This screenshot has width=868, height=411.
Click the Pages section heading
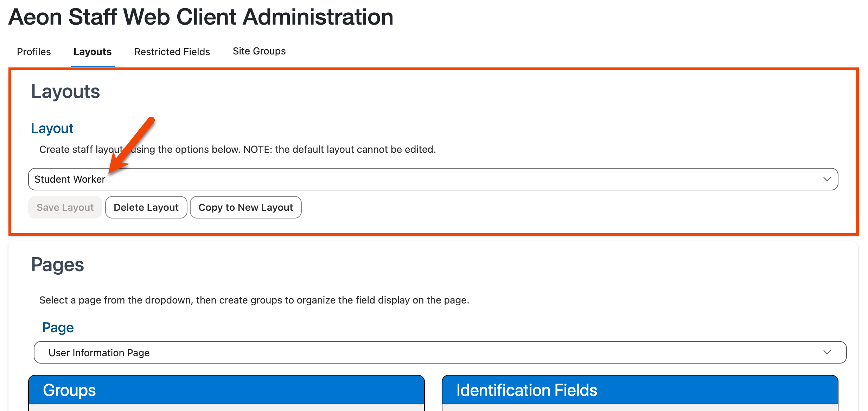point(57,264)
